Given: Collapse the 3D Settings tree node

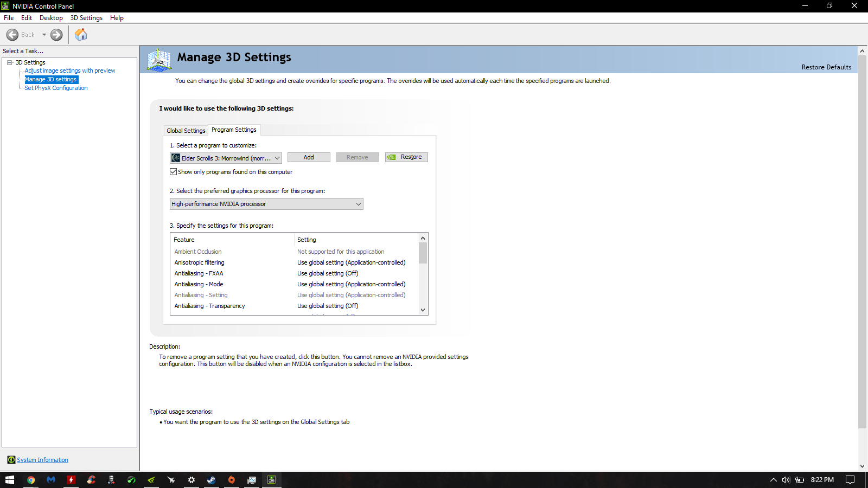Looking at the screenshot, I should (x=10, y=62).
